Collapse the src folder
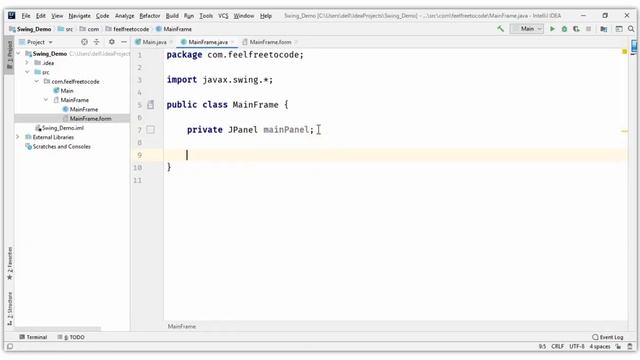Viewport: 640px width, 360px height. click(x=27, y=72)
